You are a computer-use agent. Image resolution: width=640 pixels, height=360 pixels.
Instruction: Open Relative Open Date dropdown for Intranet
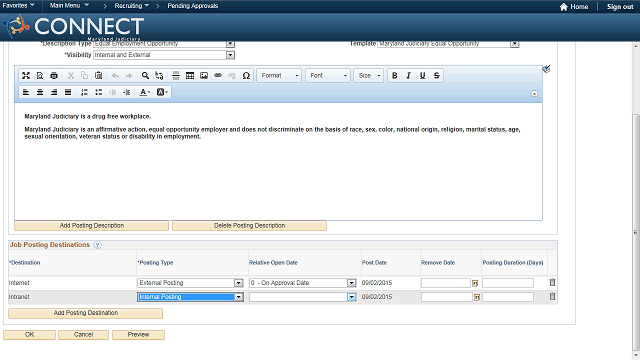pyautogui.click(x=351, y=297)
